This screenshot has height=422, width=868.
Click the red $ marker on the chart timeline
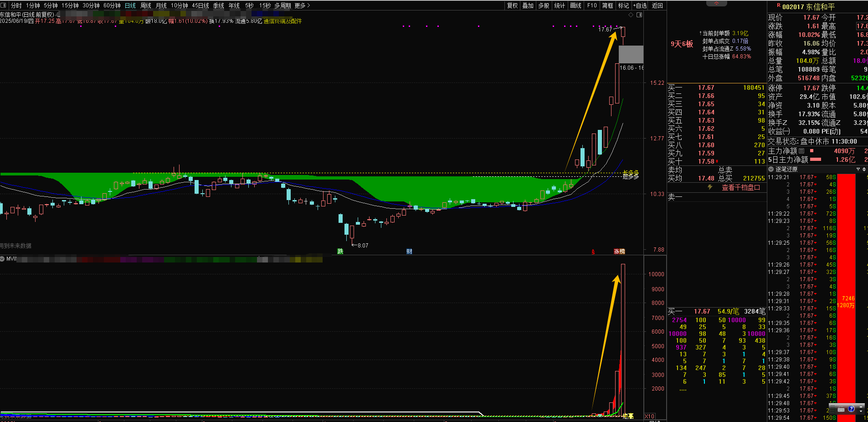pos(593,252)
